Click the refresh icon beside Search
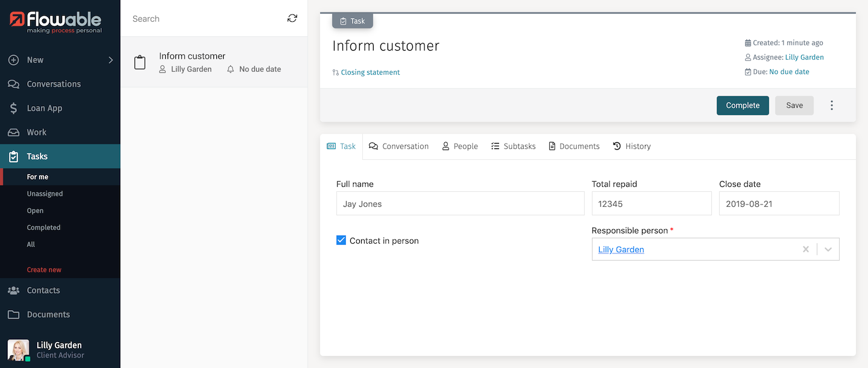The height and width of the screenshot is (368, 868). pos(292,19)
